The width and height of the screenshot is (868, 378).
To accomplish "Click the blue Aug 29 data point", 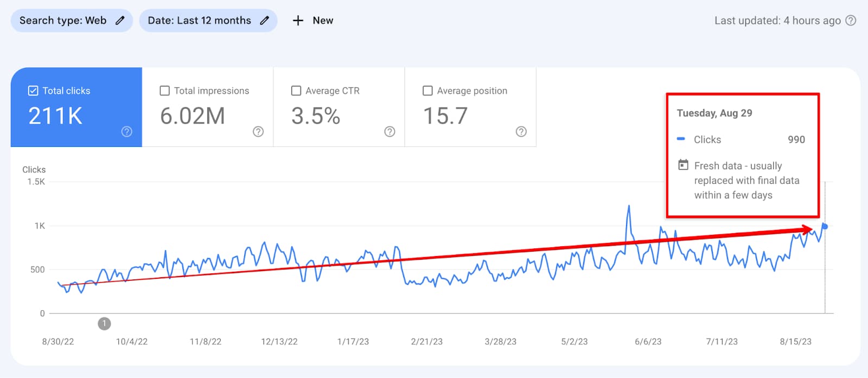I will tap(825, 226).
